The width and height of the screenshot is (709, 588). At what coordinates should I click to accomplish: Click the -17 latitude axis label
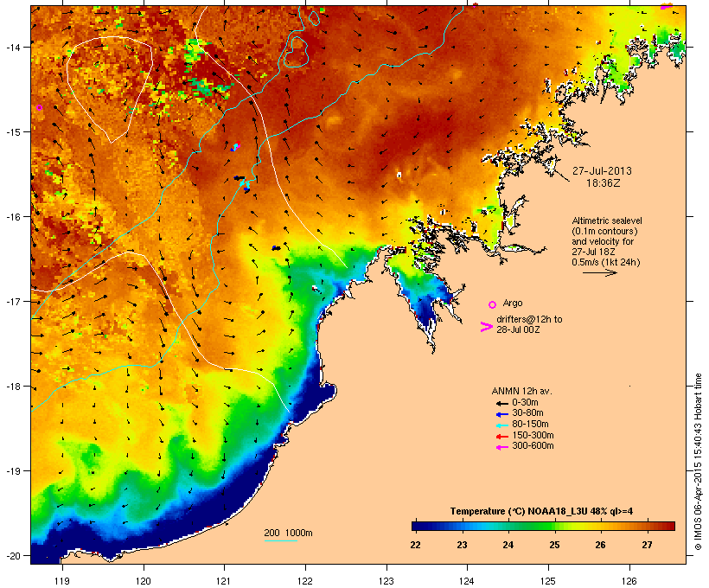(x=13, y=301)
